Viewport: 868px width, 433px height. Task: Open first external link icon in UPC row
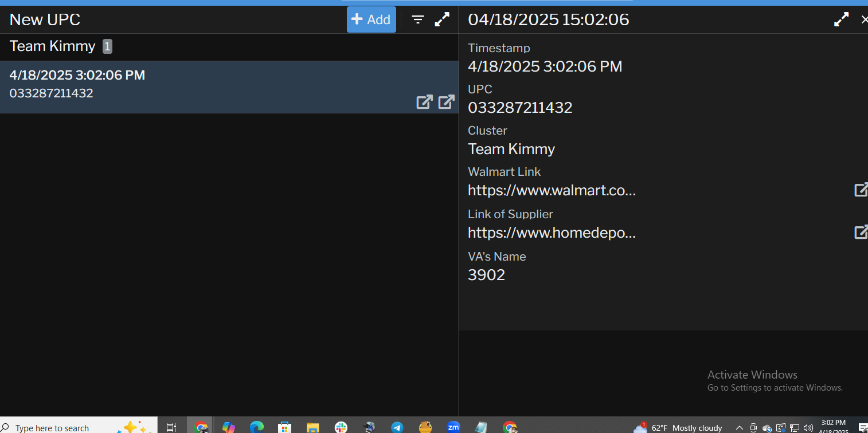424,102
